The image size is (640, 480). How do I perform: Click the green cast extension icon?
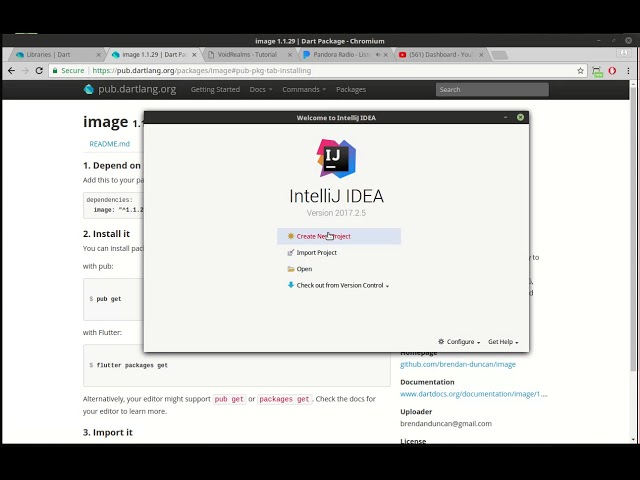click(x=598, y=71)
